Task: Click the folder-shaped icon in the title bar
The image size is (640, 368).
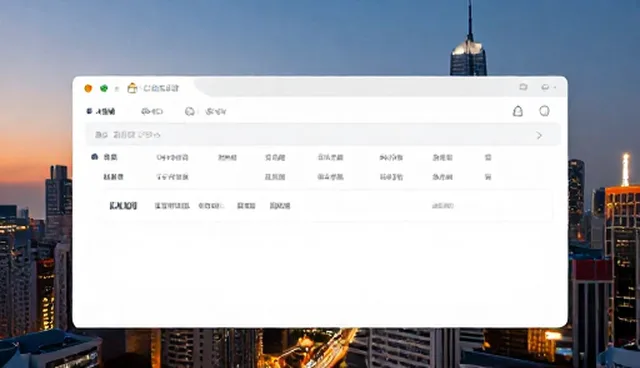Action: (x=132, y=88)
